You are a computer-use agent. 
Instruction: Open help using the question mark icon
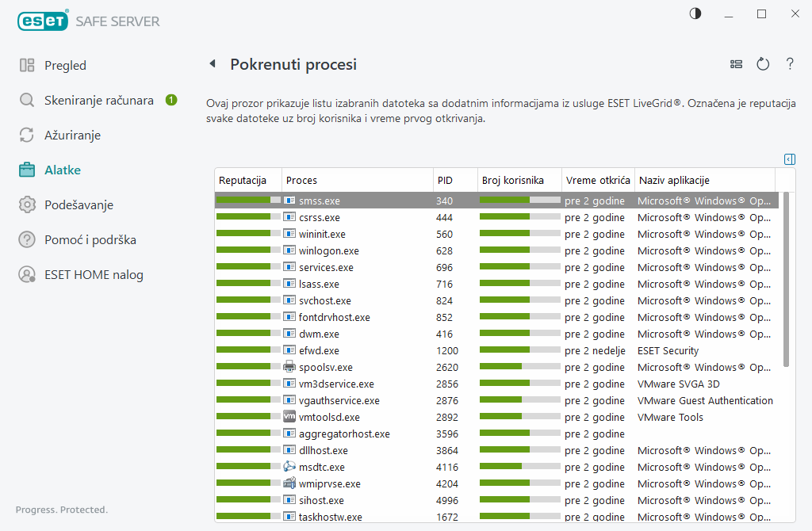tap(789, 64)
